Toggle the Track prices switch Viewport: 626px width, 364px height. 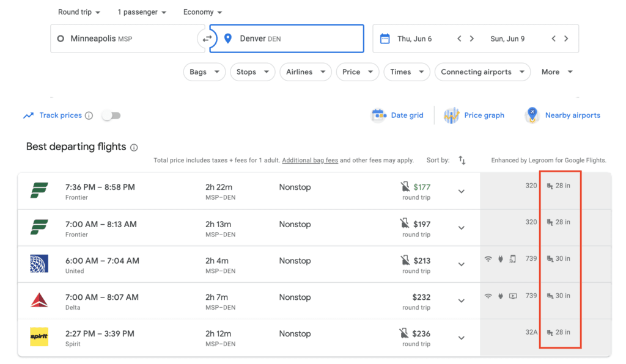pyautogui.click(x=111, y=115)
